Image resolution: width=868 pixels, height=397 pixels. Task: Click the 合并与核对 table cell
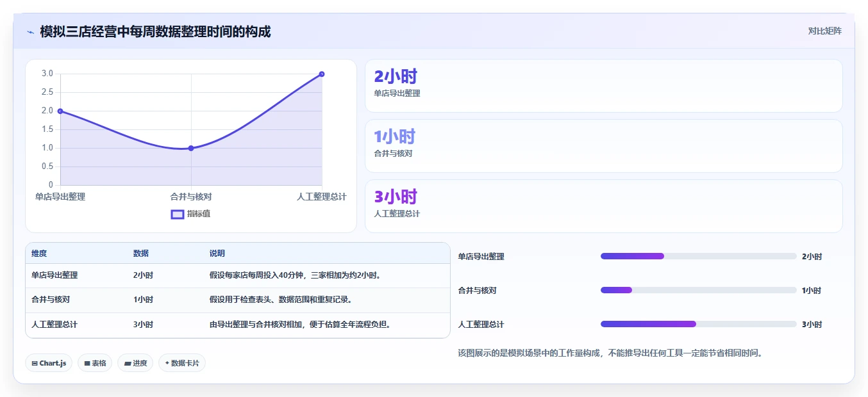coord(51,300)
